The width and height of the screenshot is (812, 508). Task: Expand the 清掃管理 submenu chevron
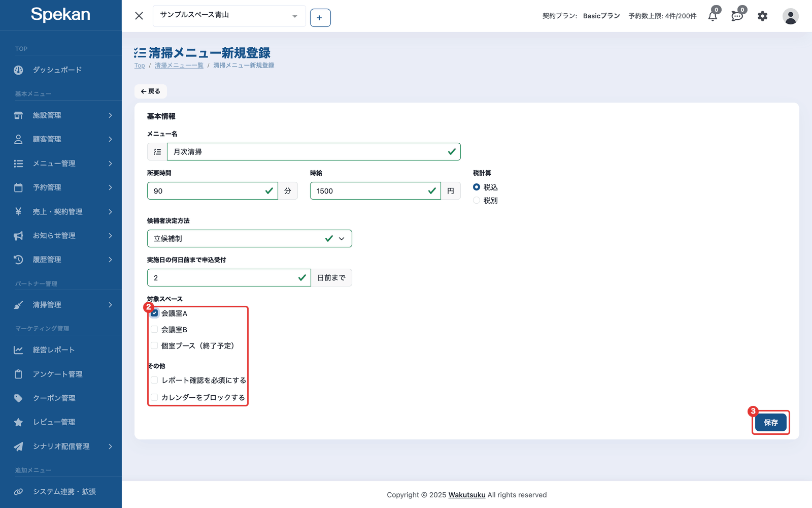click(x=110, y=305)
